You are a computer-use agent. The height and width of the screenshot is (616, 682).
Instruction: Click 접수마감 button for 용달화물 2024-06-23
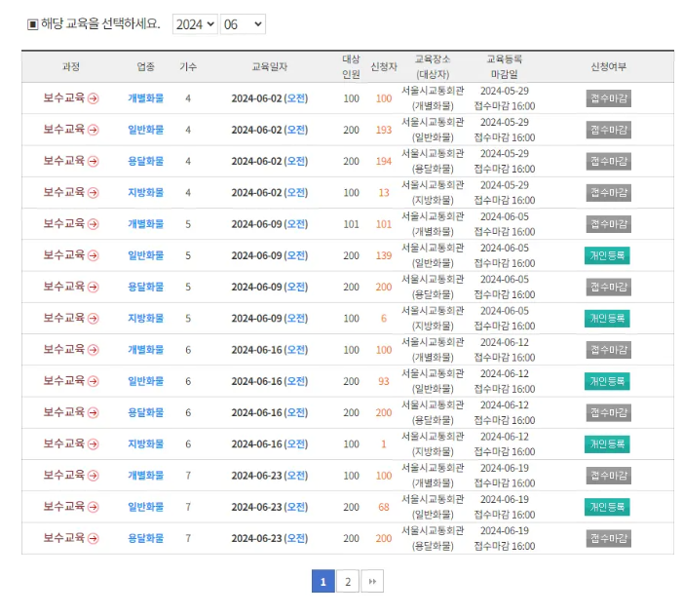pos(609,539)
